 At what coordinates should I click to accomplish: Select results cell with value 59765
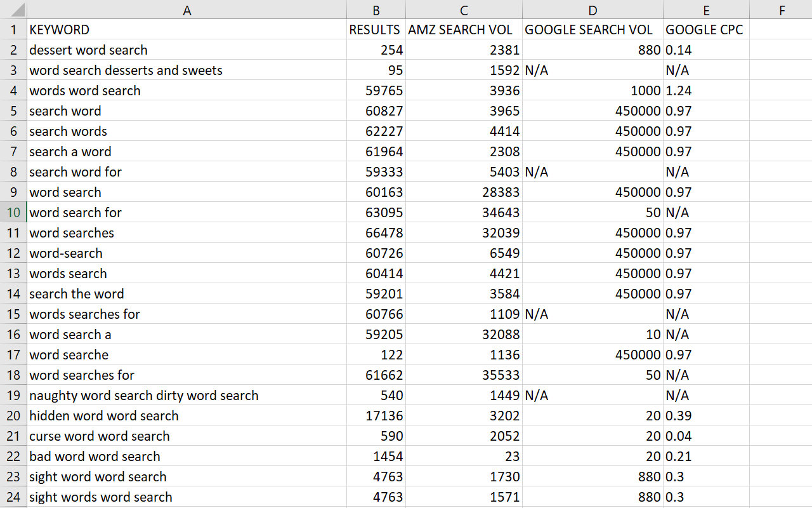coord(376,91)
